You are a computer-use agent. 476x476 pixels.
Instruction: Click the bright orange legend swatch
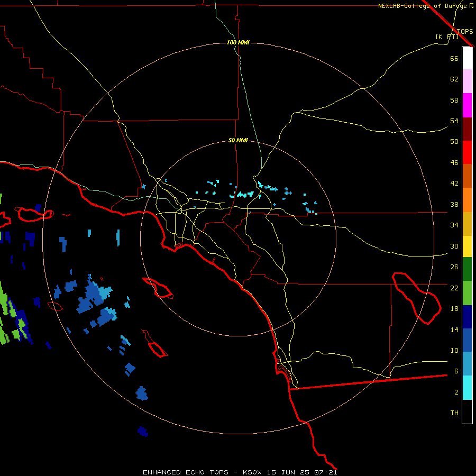467,200
